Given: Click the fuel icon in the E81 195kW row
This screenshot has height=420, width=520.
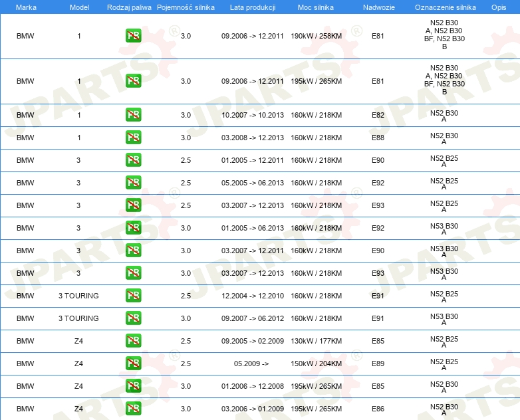Looking at the screenshot, I should tap(133, 81).
